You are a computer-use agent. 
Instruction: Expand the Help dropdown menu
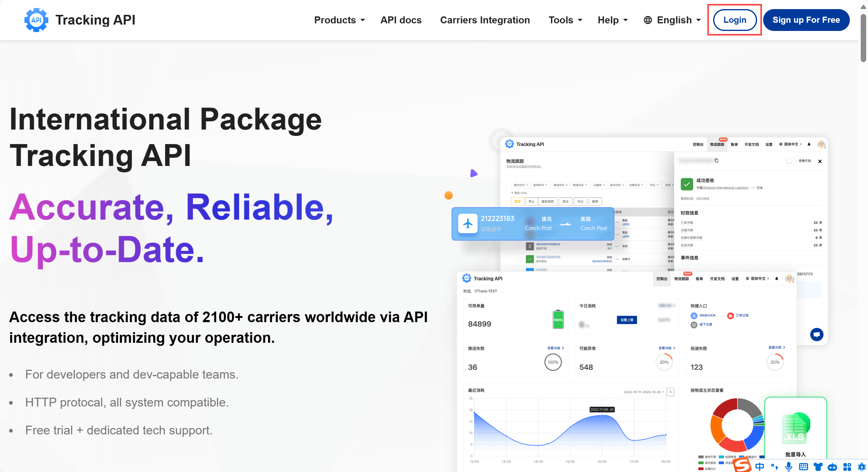[x=612, y=20]
